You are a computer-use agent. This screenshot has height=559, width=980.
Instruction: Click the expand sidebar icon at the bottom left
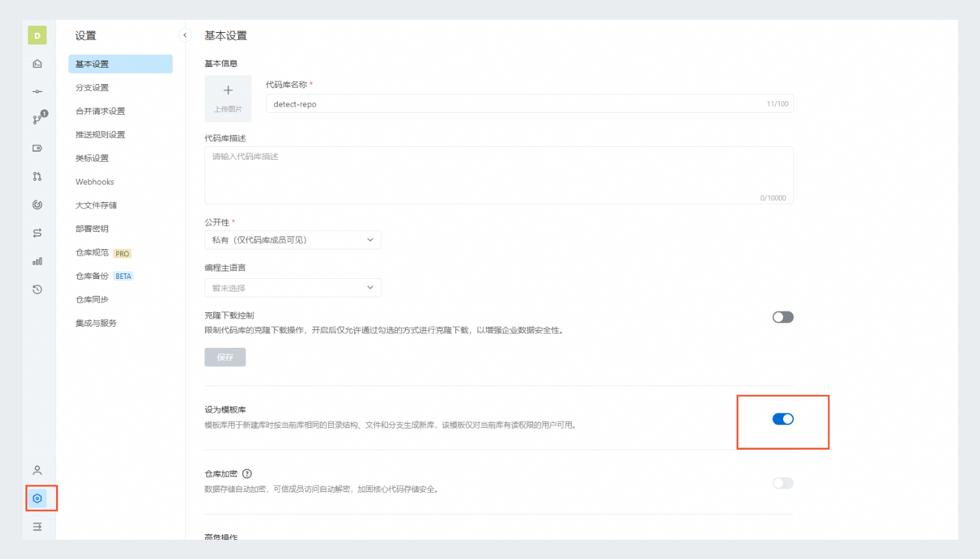[38, 527]
